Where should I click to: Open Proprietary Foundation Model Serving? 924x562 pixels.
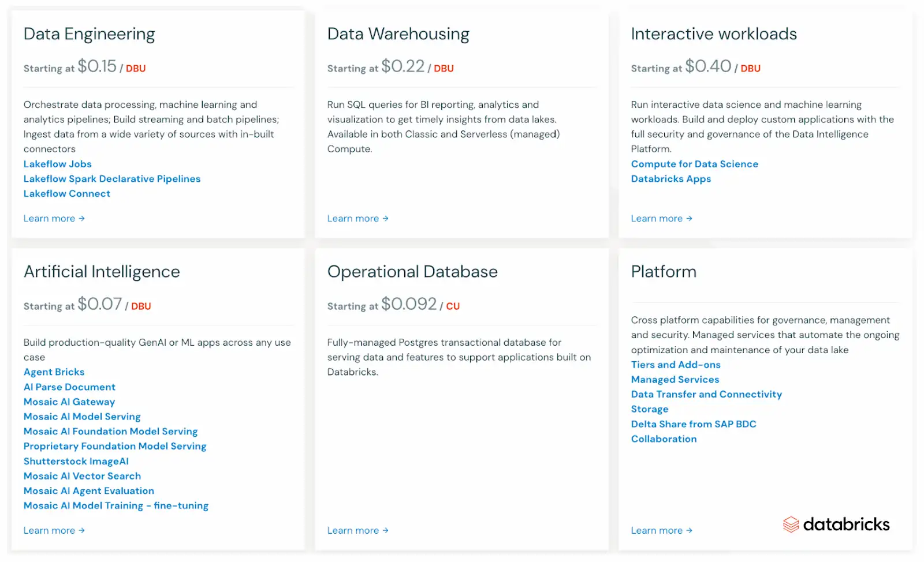tap(114, 446)
